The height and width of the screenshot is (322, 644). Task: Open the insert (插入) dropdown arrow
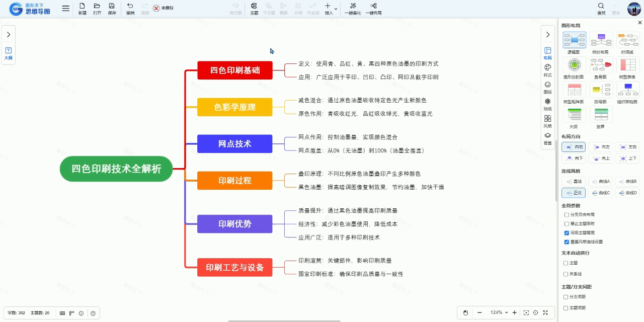coord(336,9)
